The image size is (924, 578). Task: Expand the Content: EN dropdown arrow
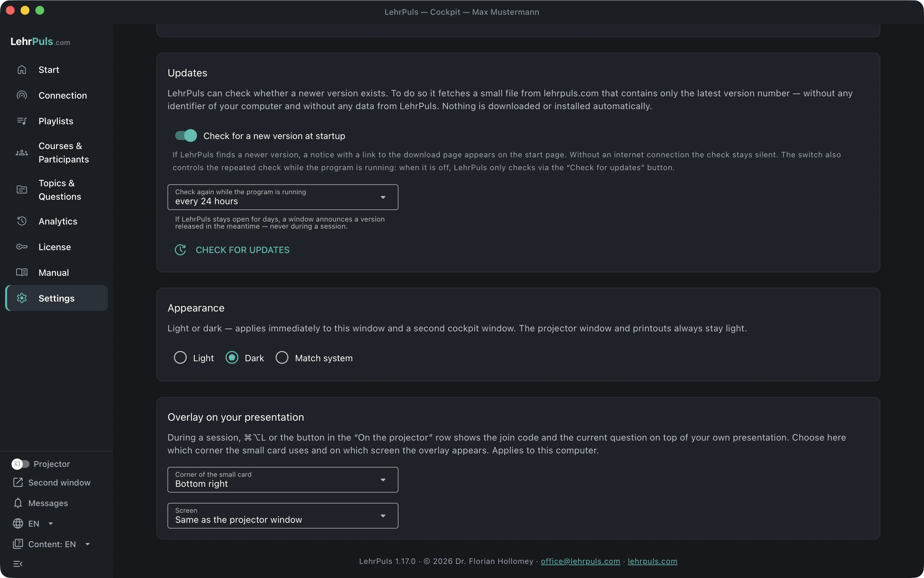coord(88,544)
